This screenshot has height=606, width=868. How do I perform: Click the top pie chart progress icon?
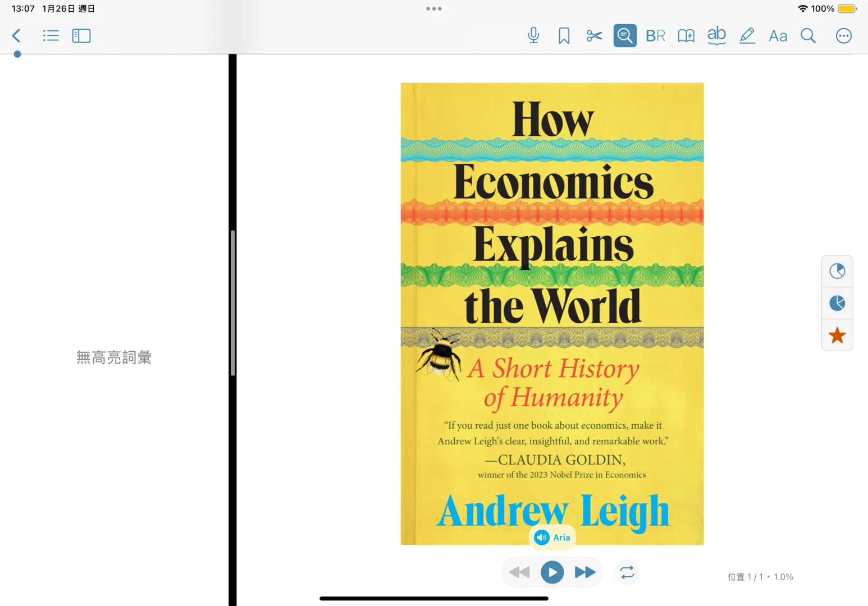837,271
